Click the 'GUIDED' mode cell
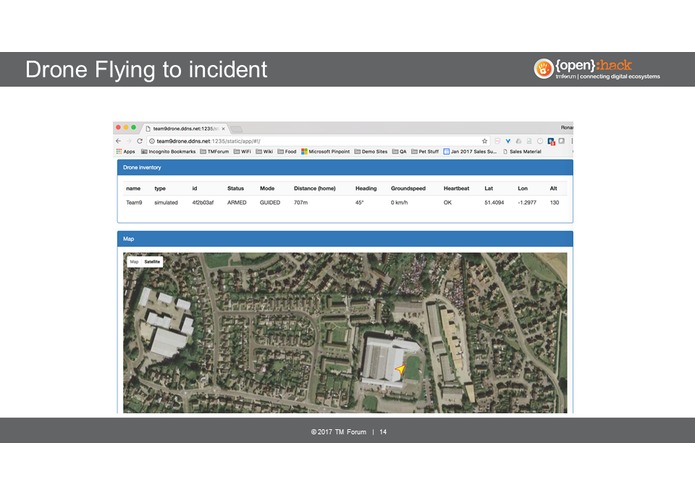The height and width of the screenshot is (494, 695). pos(270,202)
